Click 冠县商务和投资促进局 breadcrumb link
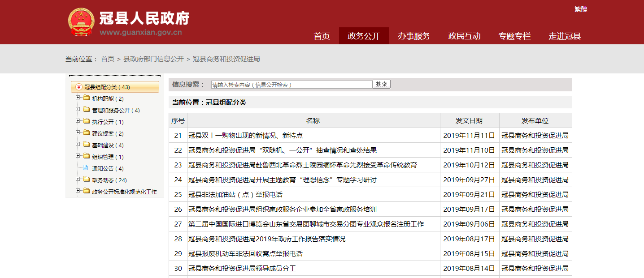Screen dimensions: 644x278 pos(226,59)
